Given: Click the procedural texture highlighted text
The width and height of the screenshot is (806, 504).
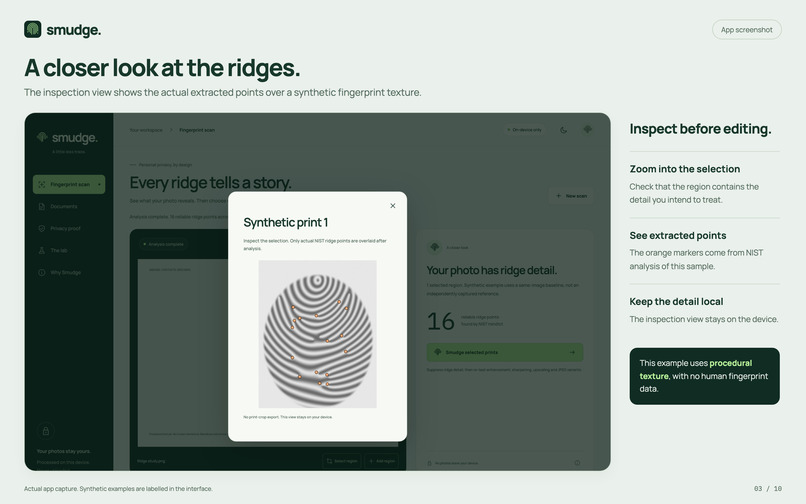Looking at the screenshot, I should [x=695, y=369].
